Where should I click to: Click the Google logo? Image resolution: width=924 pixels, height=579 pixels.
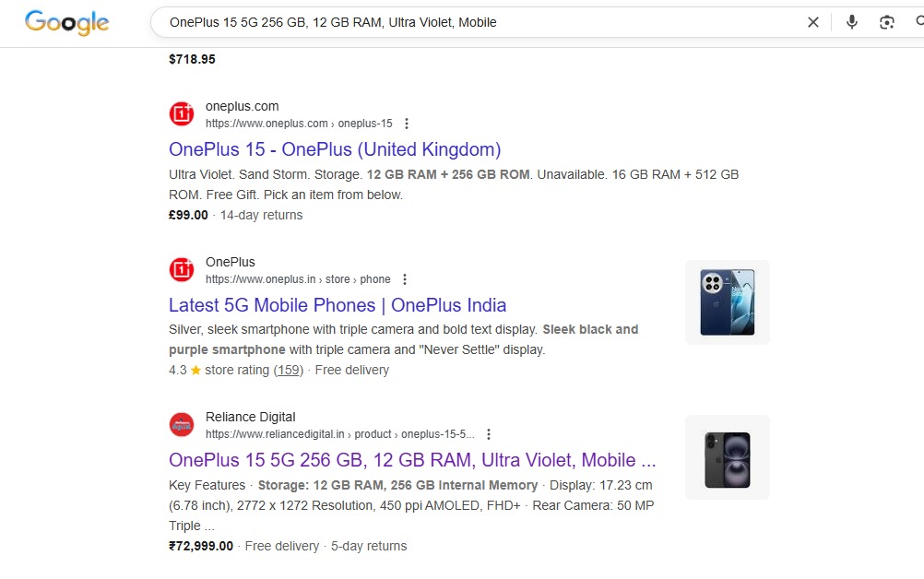tap(66, 22)
